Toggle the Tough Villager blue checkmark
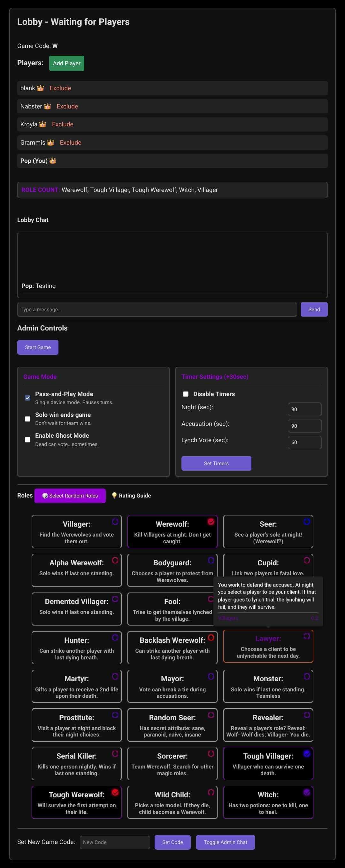Image resolution: width=345 pixels, height=868 pixels. [307, 754]
